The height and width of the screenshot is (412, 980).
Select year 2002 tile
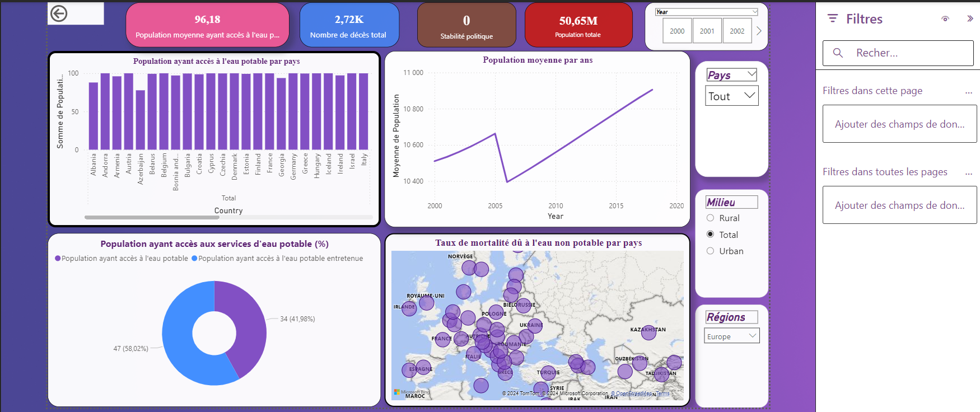tap(737, 31)
